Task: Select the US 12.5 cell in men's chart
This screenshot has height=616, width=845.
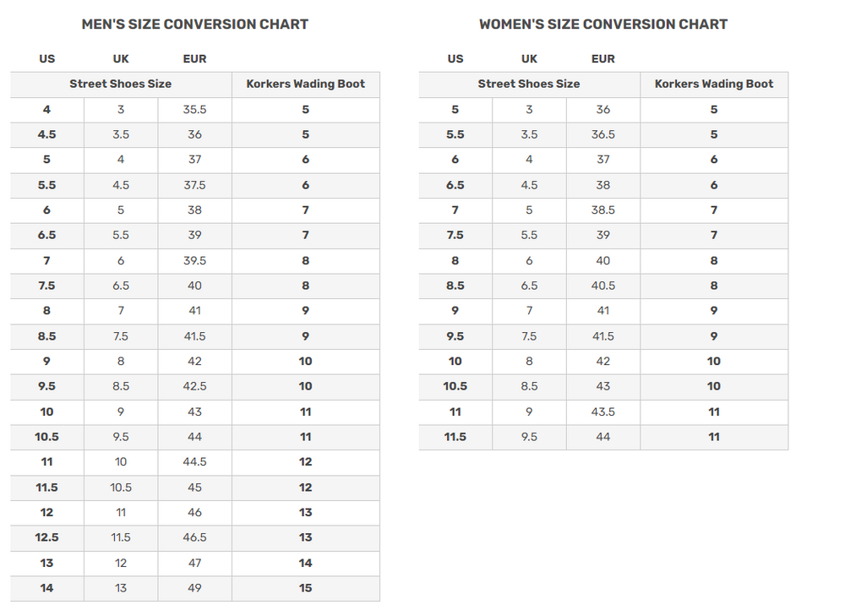Action: (46, 537)
